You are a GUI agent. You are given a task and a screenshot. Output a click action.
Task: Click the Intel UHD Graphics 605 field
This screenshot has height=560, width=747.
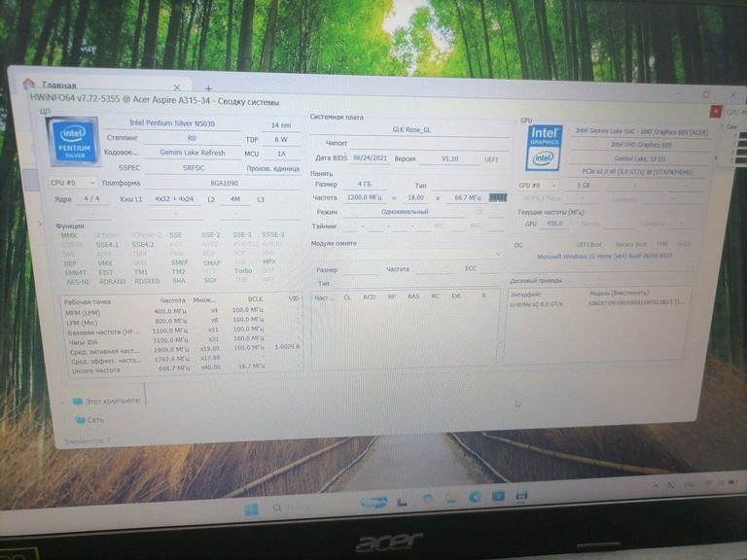[x=641, y=145]
